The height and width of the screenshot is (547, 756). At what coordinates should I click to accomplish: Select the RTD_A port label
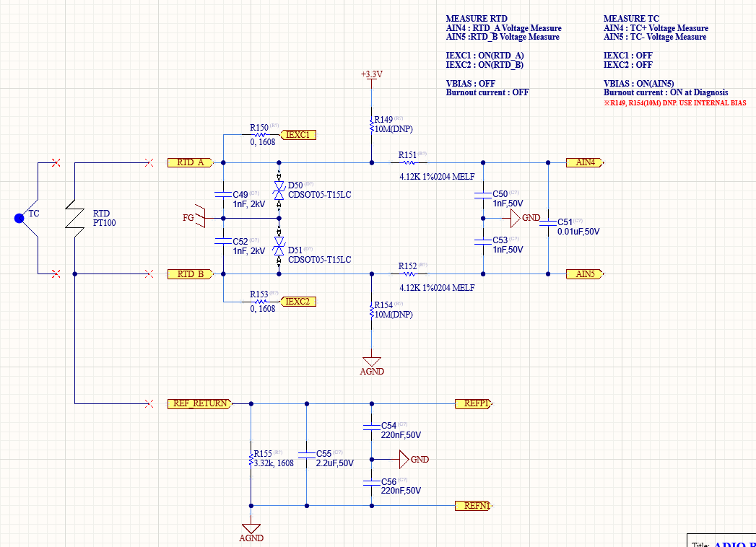point(191,162)
